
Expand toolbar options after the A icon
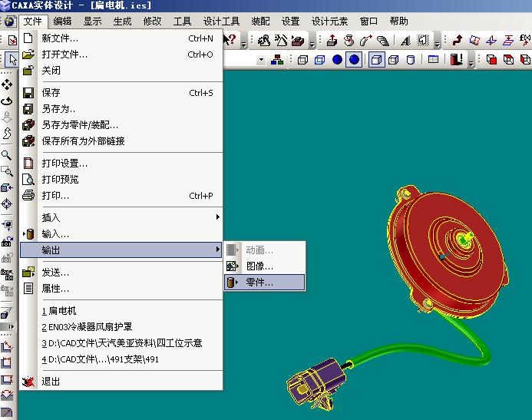coord(438,41)
